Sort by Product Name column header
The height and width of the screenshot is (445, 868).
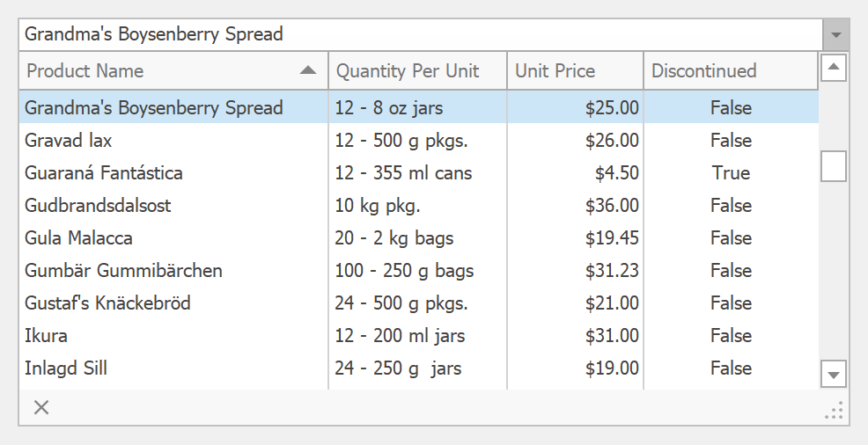tap(158, 71)
